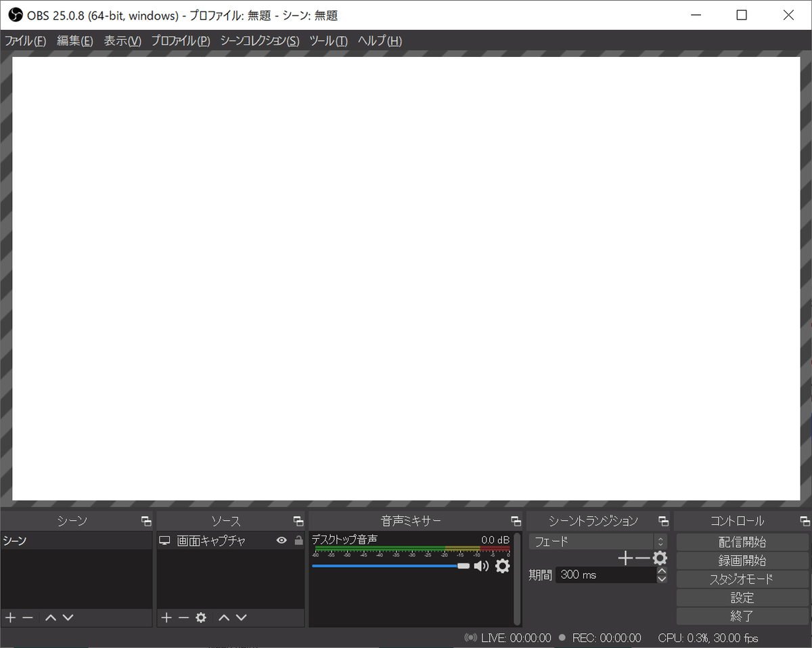Enable スタジオモード
This screenshot has width=812, height=648.
point(742,580)
